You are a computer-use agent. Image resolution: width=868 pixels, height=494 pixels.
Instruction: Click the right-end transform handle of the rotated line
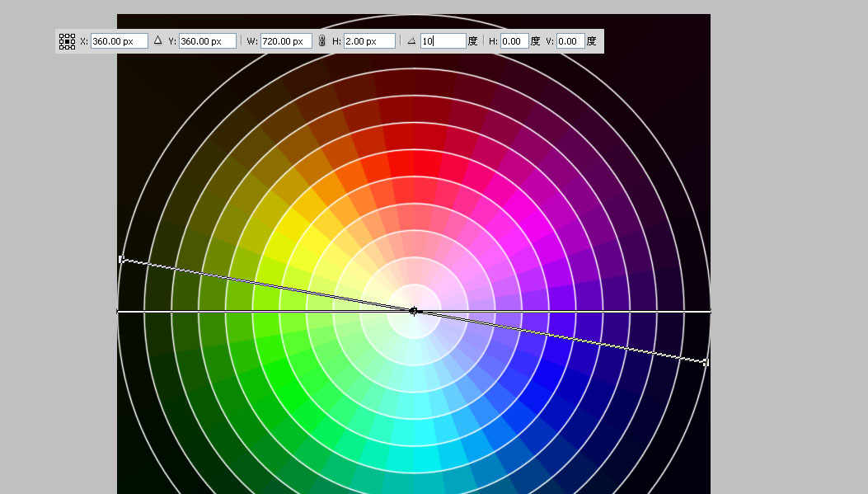click(706, 362)
